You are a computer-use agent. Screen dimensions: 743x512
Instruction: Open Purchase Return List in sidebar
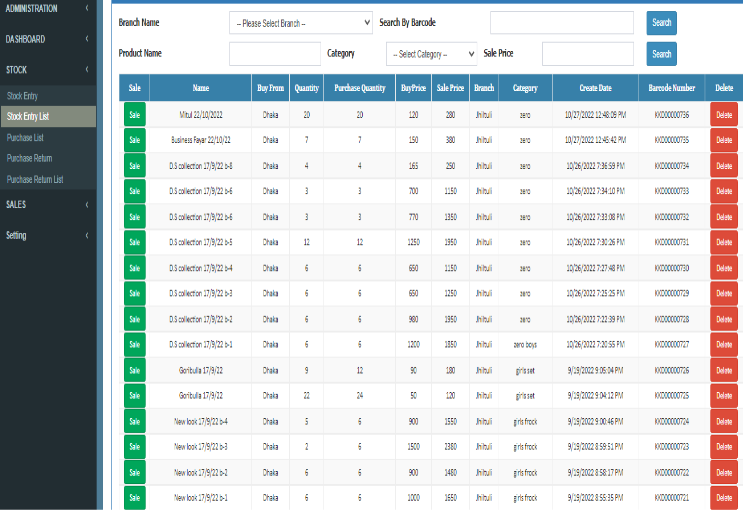tap(34, 180)
